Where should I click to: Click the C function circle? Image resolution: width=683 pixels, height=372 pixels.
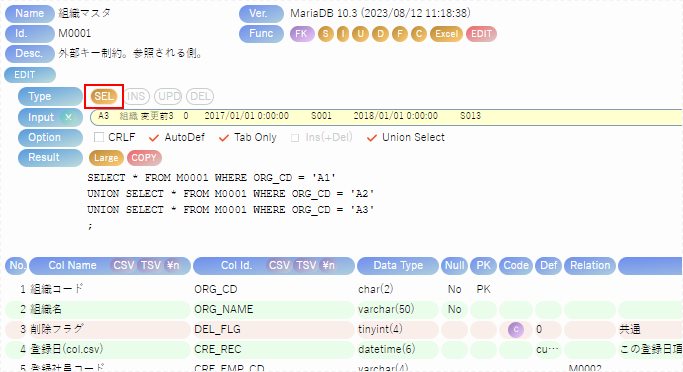419,34
